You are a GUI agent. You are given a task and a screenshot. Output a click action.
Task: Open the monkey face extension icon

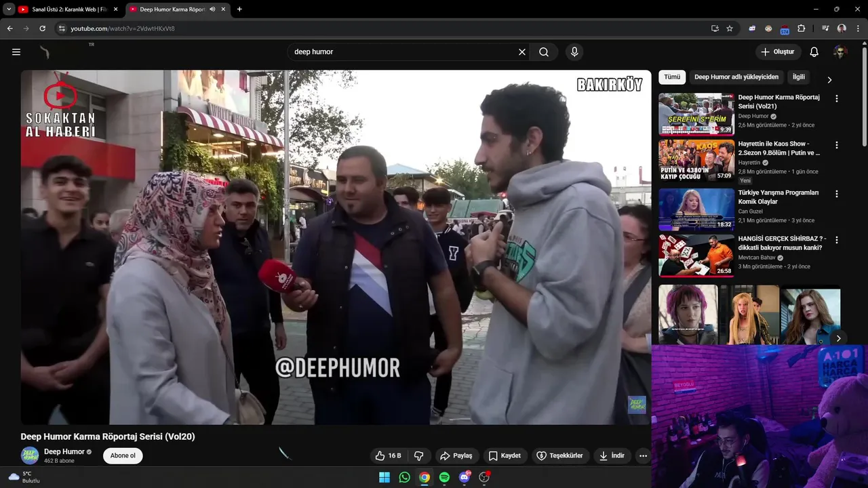[768, 28]
